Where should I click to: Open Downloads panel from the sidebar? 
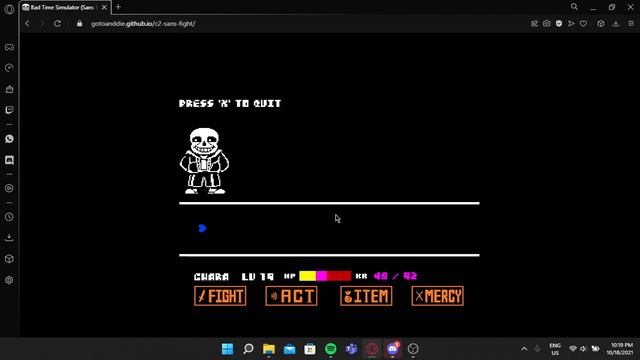tap(9, 238)
